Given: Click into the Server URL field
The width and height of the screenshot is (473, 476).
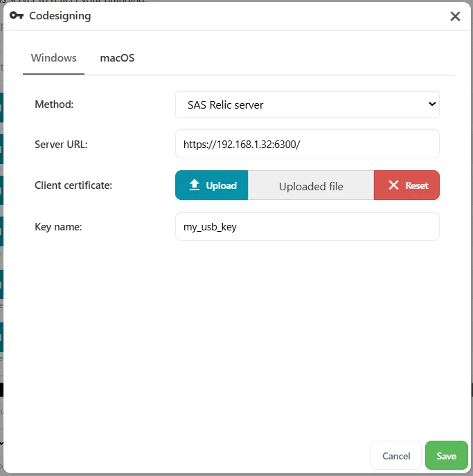Looking at the screenshot, I should tap(307, 145).
